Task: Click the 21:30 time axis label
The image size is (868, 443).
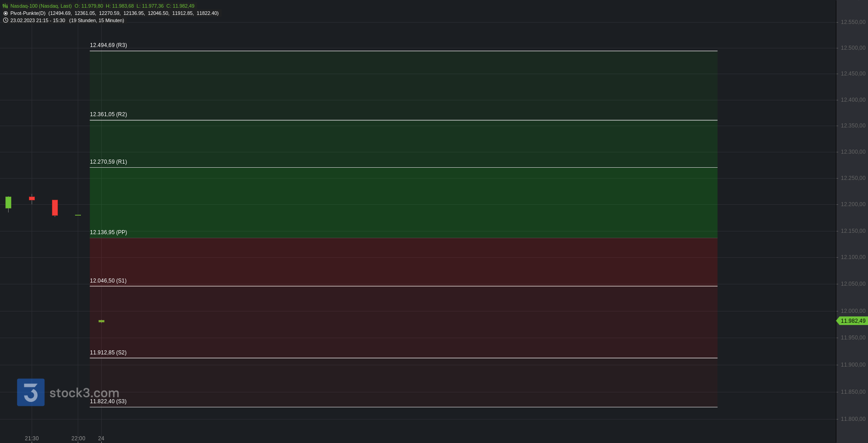Action: click(32, 438)
